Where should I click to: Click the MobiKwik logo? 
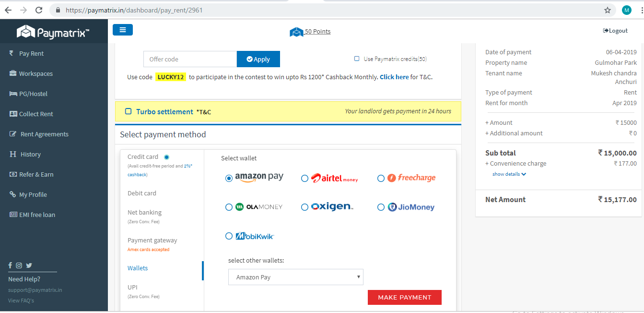coord(255,236)
